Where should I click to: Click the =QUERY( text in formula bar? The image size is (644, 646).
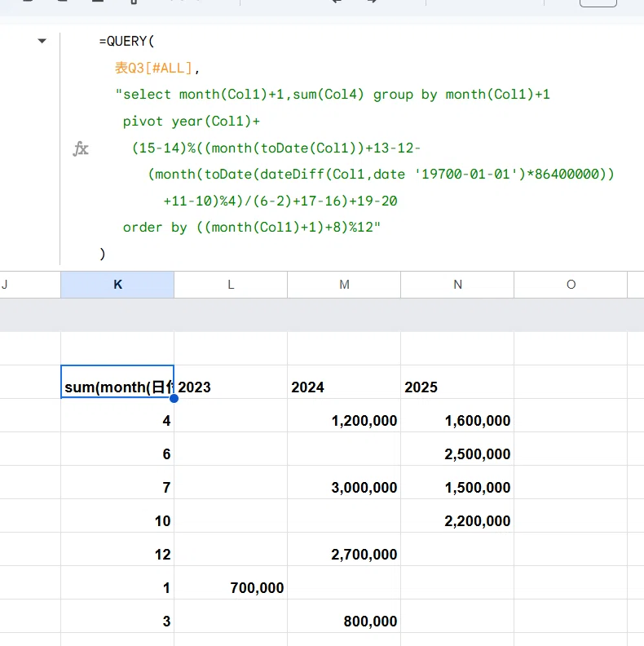pos(127,42)
